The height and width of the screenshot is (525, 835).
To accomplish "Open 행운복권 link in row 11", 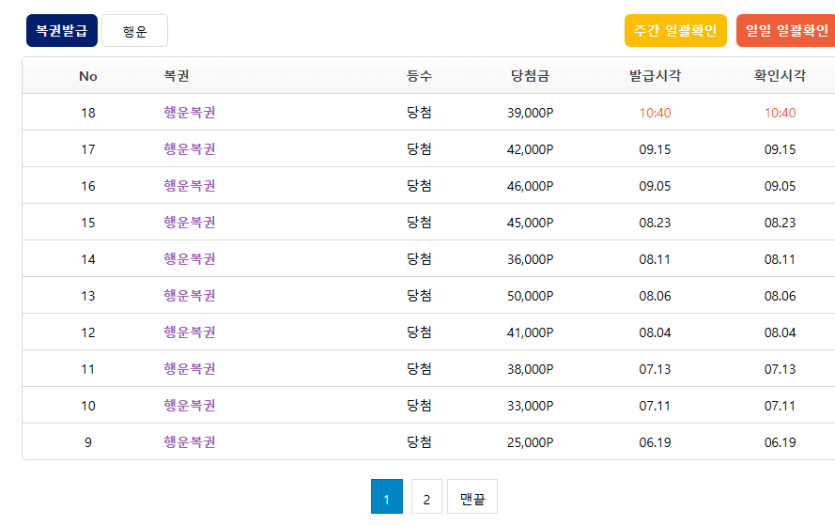I will point(189,369).
